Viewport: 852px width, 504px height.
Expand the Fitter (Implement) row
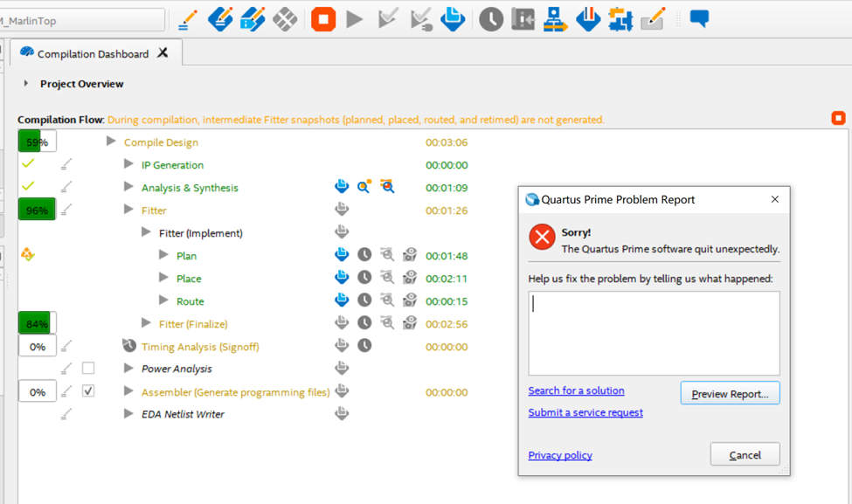[x=146, y=232]
